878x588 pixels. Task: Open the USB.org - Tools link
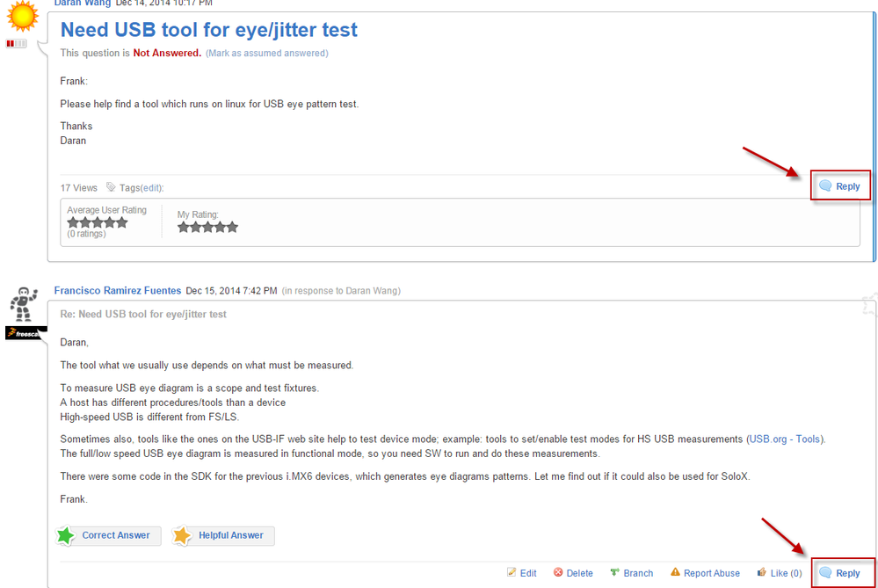(x=786, y=439)
